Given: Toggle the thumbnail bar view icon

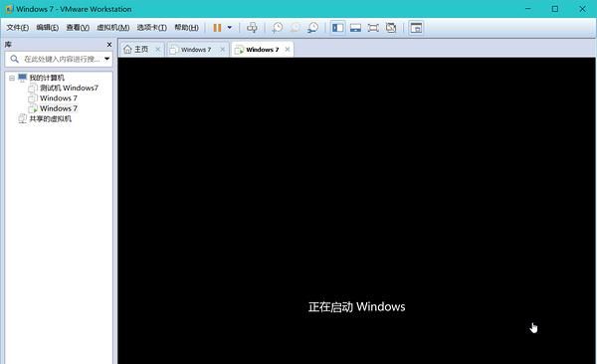Looking at the screenshot, I should click(x=355, y=28).
